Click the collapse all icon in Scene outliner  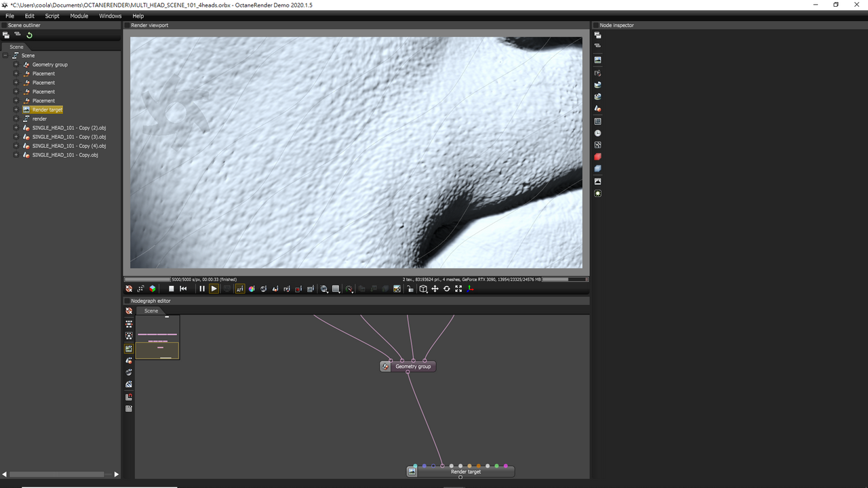[18, 35]
